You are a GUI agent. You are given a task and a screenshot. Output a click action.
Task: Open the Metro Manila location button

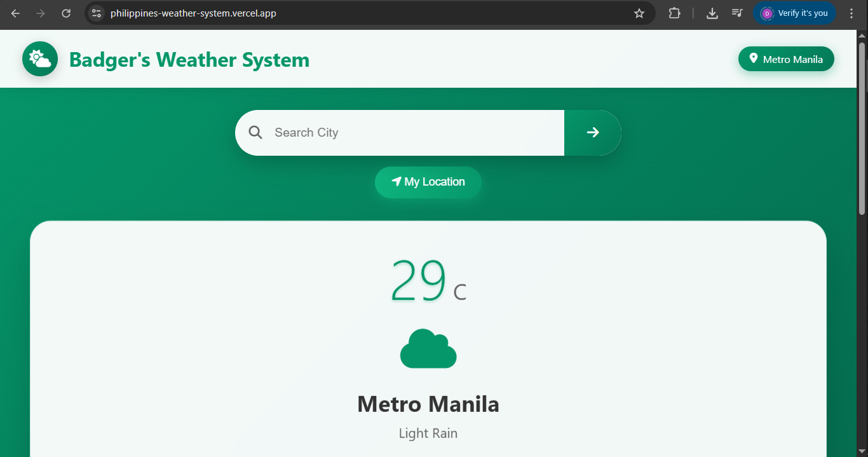[786, 59]
